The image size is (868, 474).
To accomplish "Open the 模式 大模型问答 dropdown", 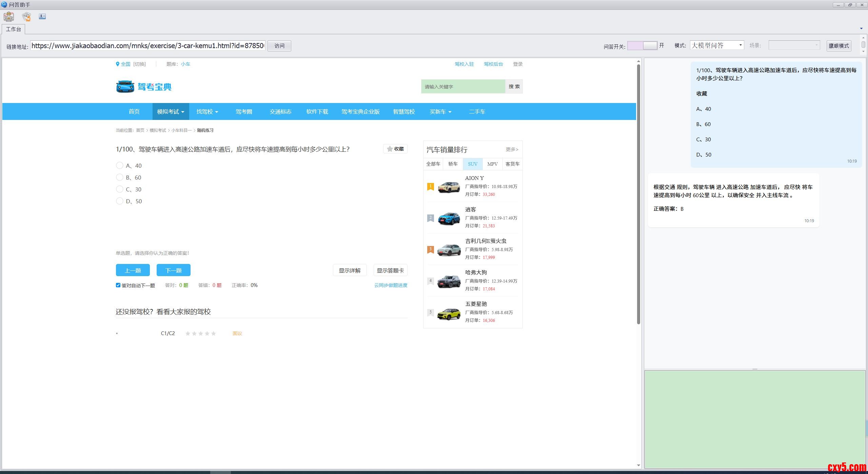I will point(741,45).
